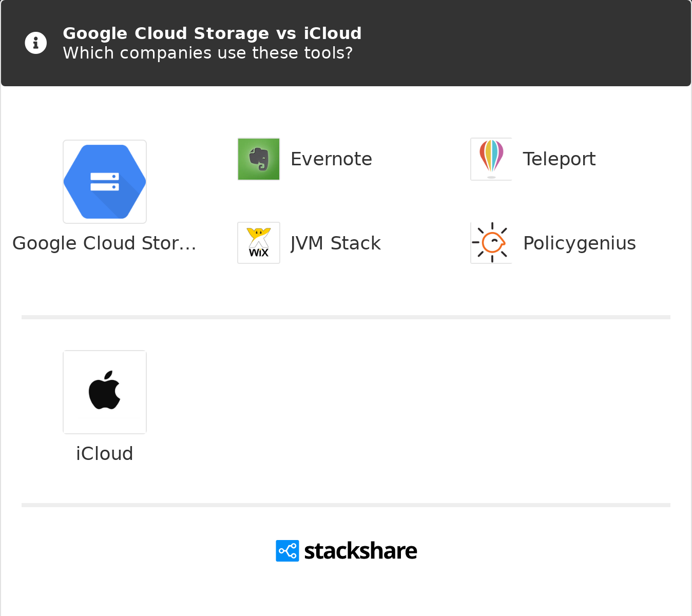Click the info icon in the header
The width and height of the screenshot is (692, 616).
(x=36, y=43)
